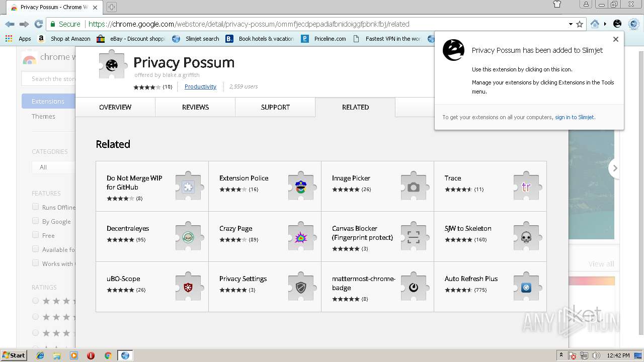Screen dimensions: 644x362
Task: Select Themes in the store sidebar
Action: 44,116
